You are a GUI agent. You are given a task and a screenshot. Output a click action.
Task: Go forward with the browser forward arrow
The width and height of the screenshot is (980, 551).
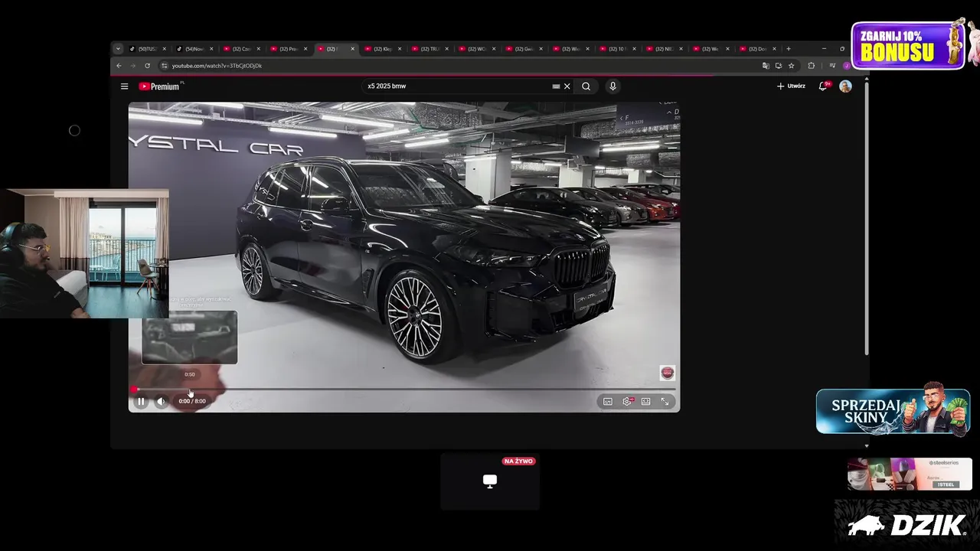tap(133, 66)
